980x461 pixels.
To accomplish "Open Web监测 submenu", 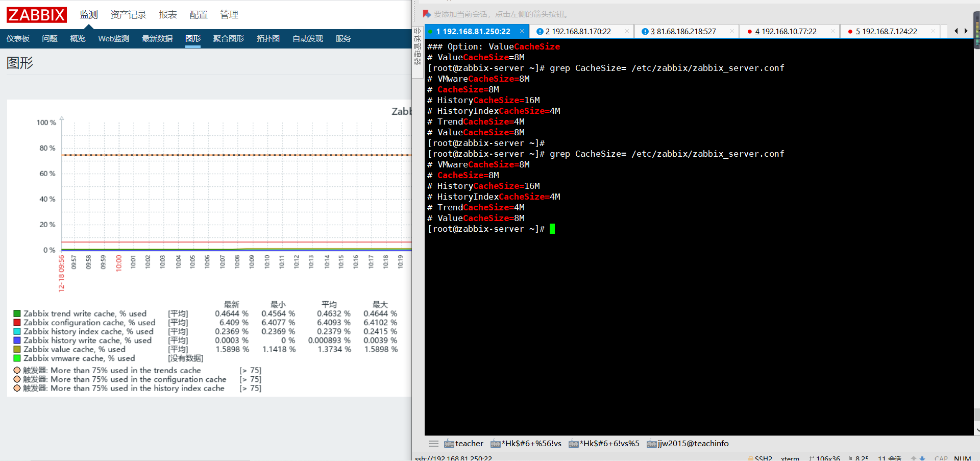I will (x=113, y=39).
